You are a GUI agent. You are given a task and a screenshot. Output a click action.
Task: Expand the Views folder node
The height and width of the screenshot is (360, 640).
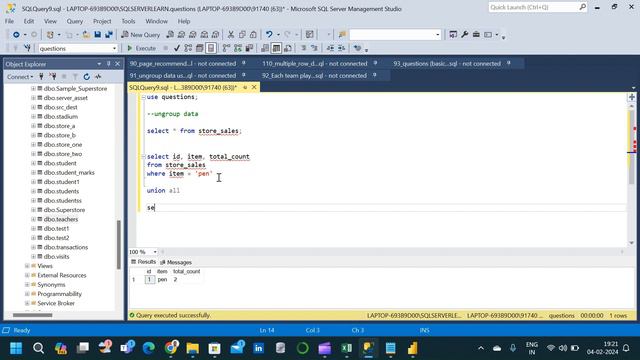[27, 266]
